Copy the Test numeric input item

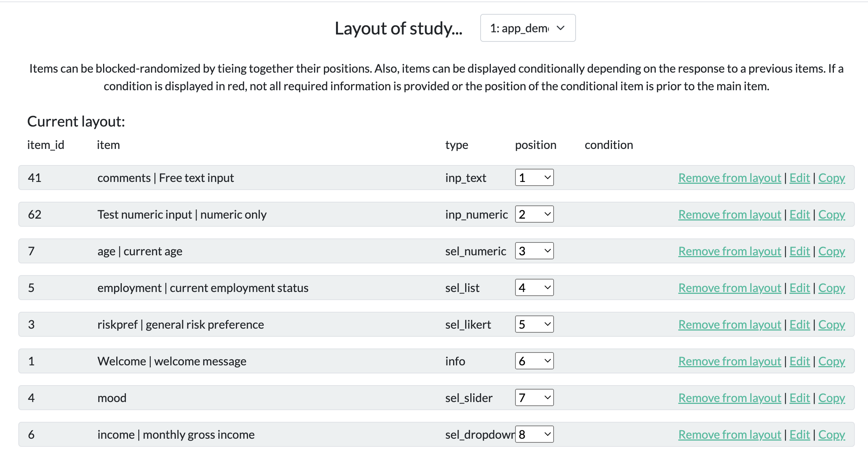click(x=832, y=215)
